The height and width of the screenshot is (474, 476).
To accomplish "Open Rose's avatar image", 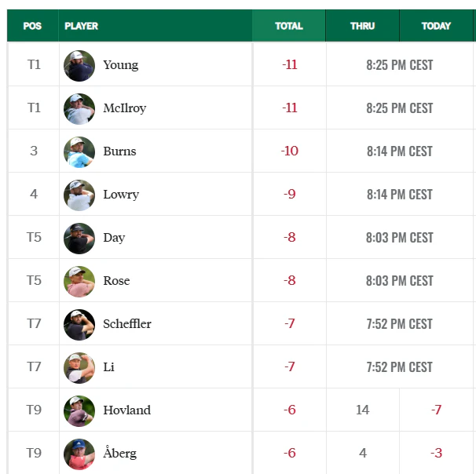I will (79, 281).
